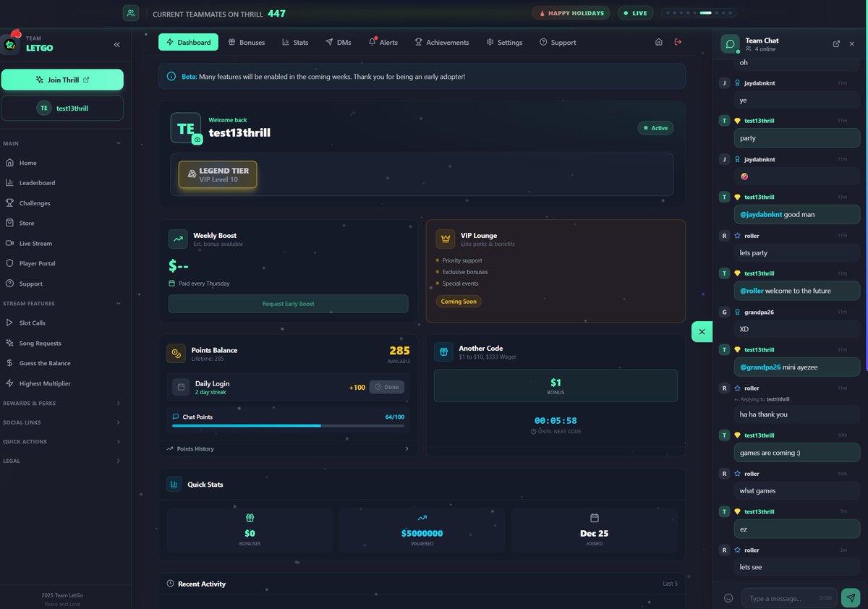Click @jaydabnknt mention in chat
The width and height of the screenshot is (868, 609).
(x=761, y=215)
